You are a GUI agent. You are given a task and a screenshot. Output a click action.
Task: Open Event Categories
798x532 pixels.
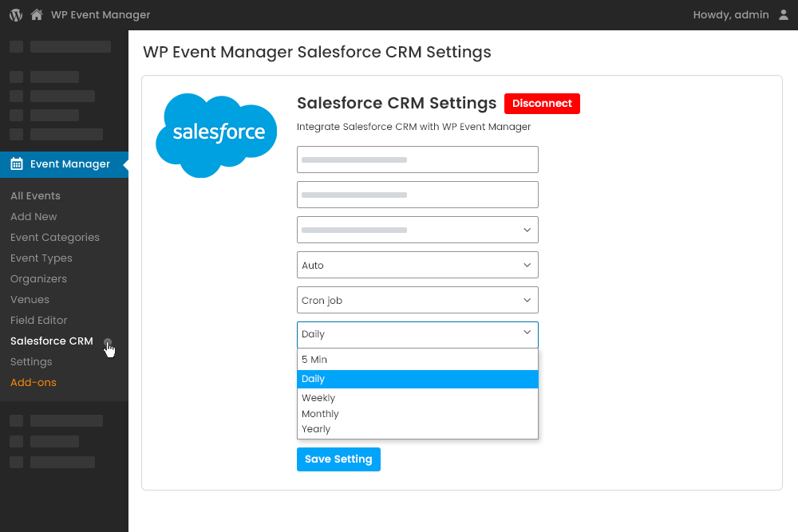pyautogui.click(x=55, y=237)
